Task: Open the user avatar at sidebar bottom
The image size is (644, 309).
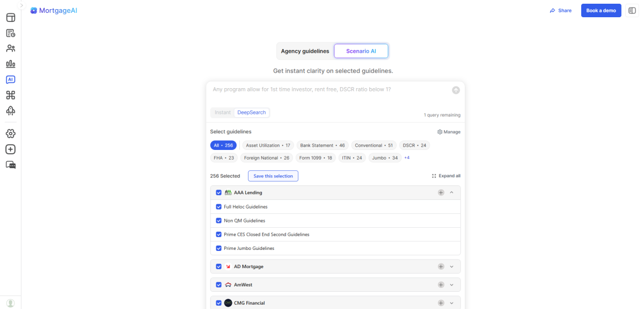Action: (x=10, y=303)
